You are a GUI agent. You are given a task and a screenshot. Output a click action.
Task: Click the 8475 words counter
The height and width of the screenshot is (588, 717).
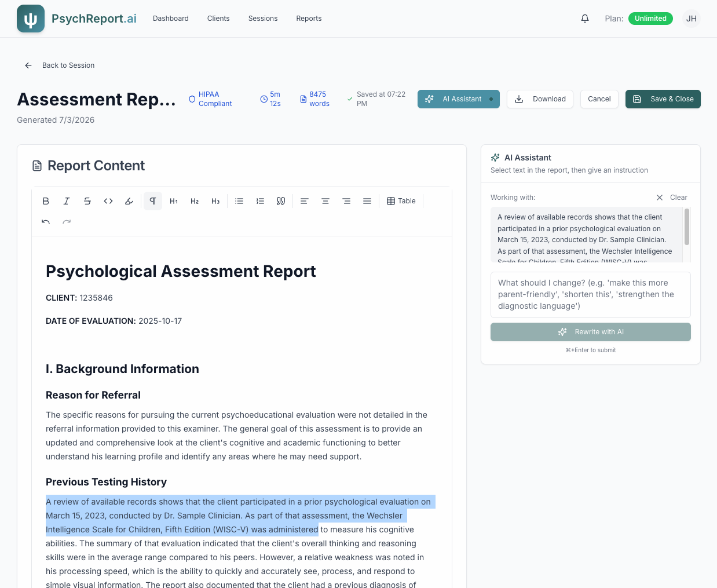tap(314, 99)
